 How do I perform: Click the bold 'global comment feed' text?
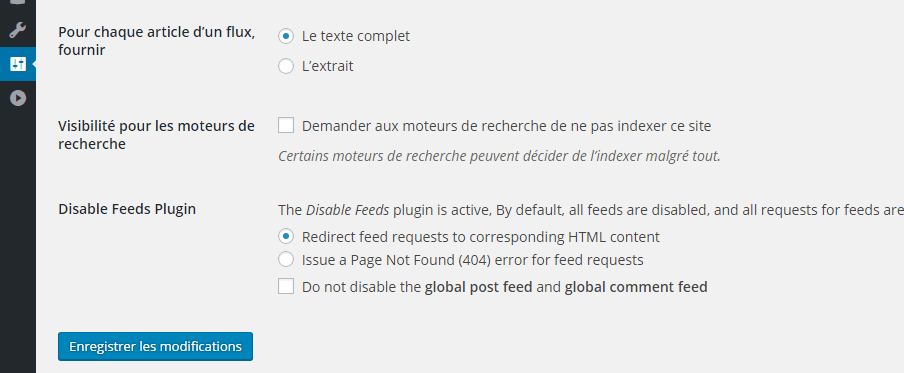[636, 287]
